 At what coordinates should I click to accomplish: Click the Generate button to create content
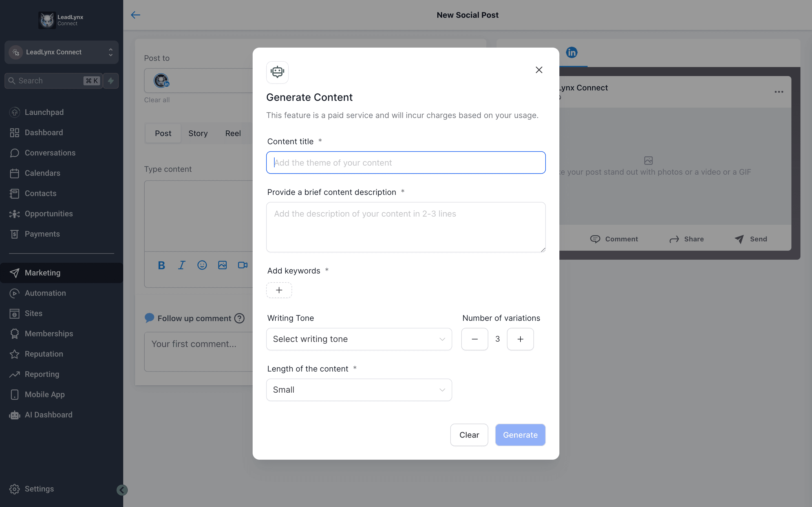click(520, 435)
